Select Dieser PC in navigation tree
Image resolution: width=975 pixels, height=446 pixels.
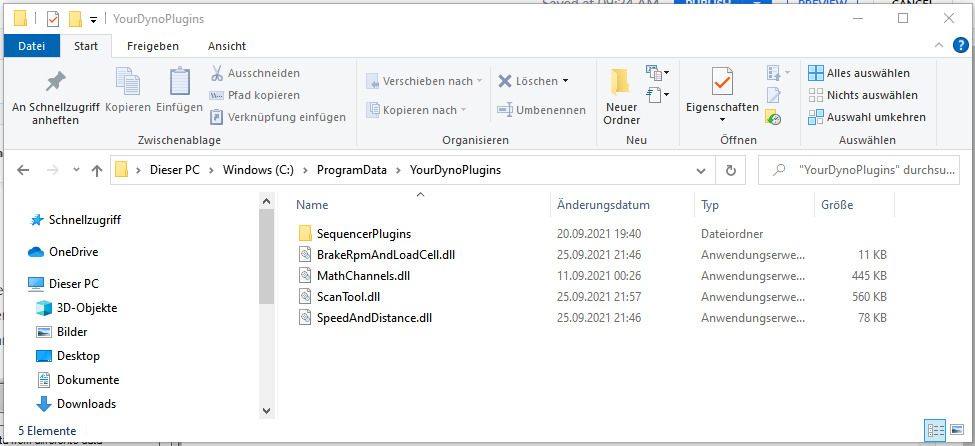pyautogui.click(x=63, y=284)
